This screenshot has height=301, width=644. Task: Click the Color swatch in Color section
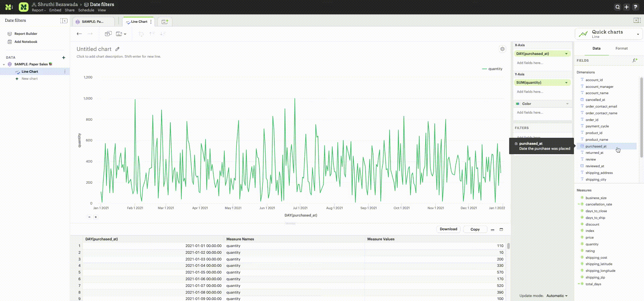click(518, 104)
